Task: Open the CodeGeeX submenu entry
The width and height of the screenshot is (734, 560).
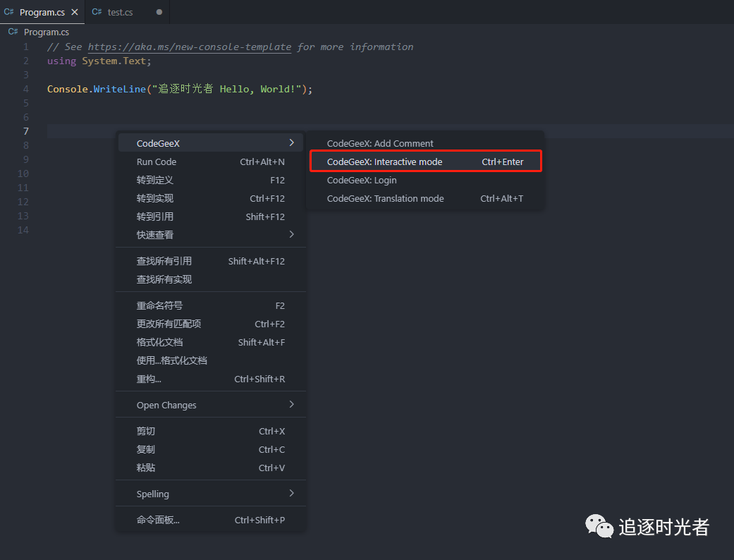Action: [211, 142]
